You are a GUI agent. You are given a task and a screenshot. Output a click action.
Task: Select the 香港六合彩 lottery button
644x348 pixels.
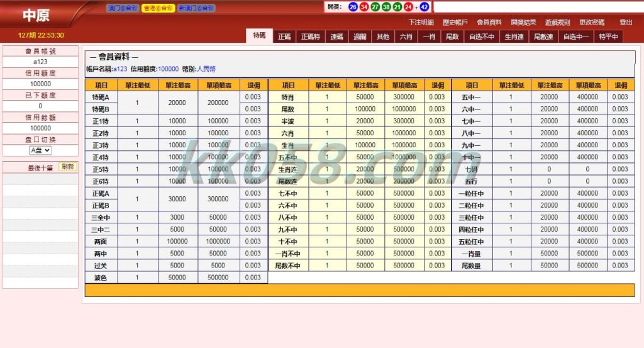158,8
